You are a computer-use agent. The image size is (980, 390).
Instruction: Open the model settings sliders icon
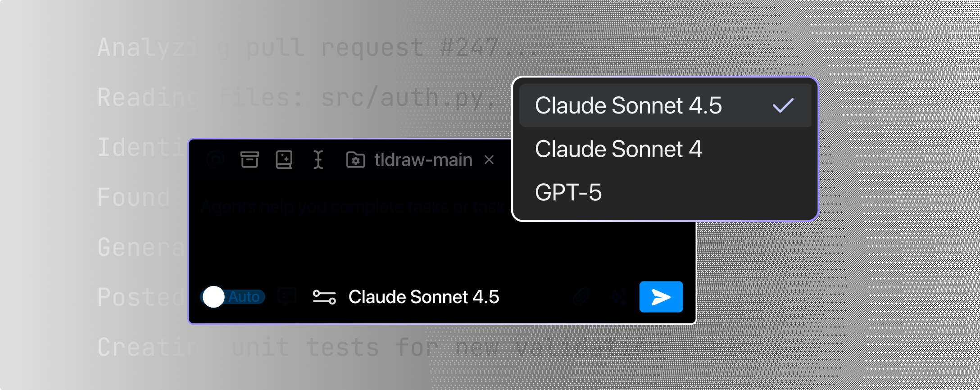[x=325, y=297]
